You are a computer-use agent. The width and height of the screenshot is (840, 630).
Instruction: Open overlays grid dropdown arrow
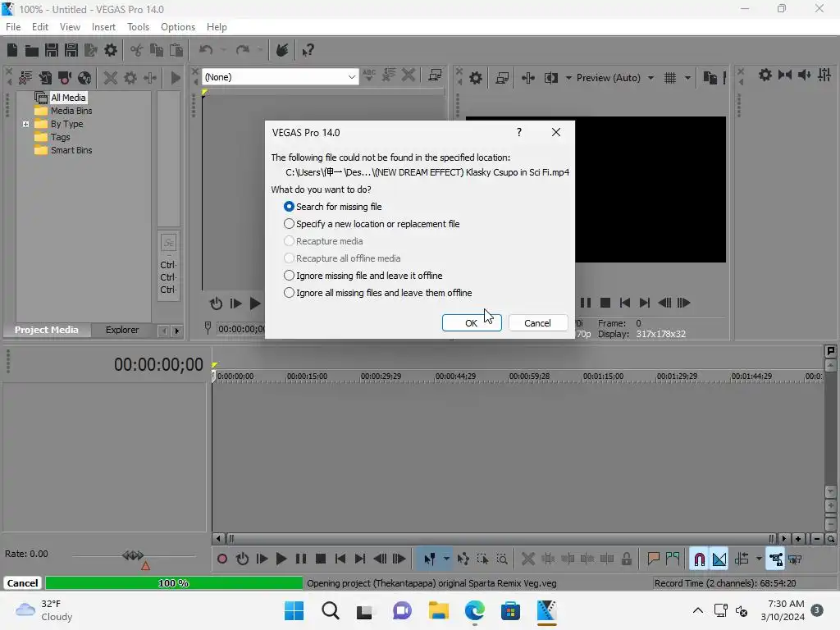(x=687, y=78)
